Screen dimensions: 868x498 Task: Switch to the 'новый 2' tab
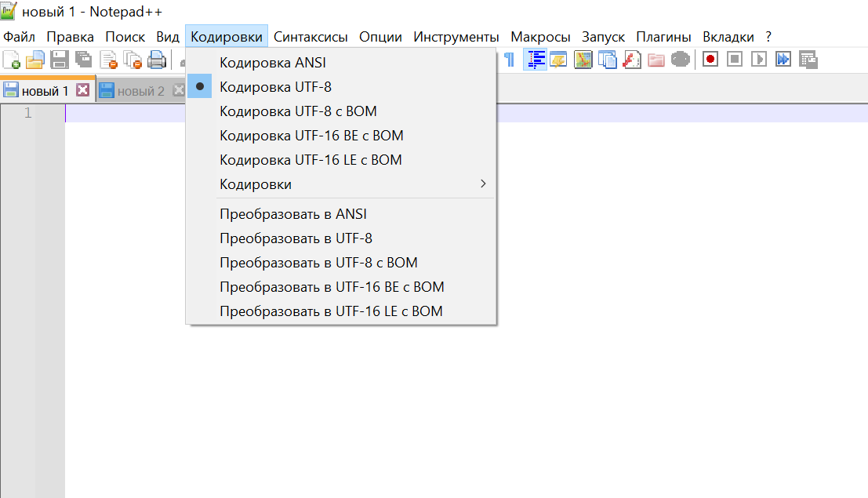click(140, 91)
